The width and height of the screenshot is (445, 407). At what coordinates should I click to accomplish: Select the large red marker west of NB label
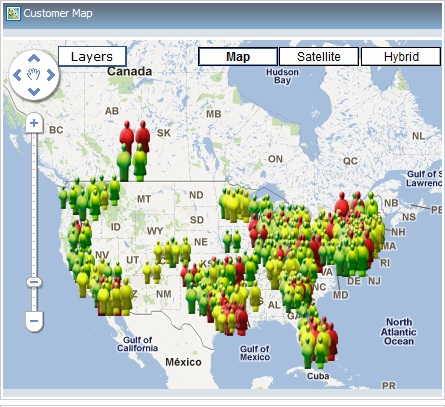coord(342,203)
